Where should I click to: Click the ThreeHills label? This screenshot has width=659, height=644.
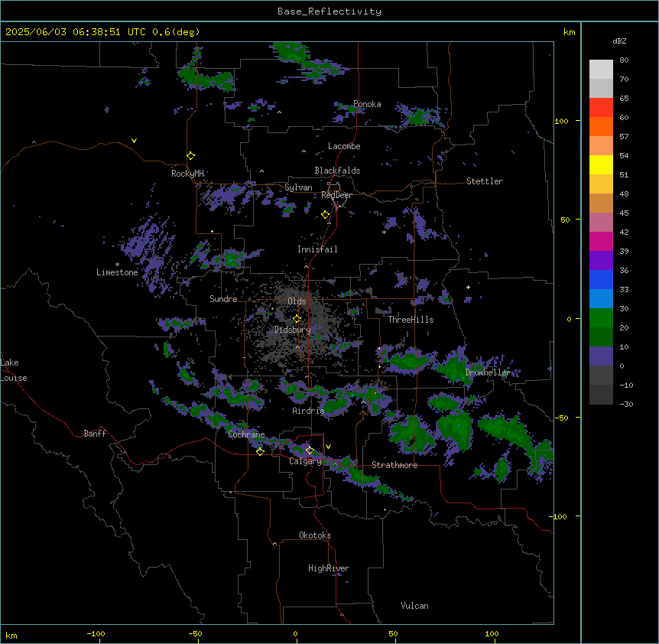[x=411, y=320]
